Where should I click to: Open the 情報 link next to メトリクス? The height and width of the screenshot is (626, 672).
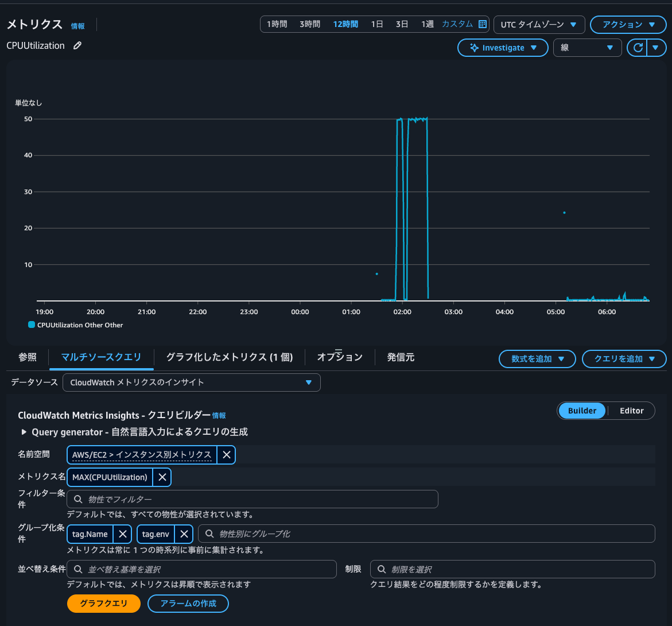pyautogui.click(x=77, y=26)
